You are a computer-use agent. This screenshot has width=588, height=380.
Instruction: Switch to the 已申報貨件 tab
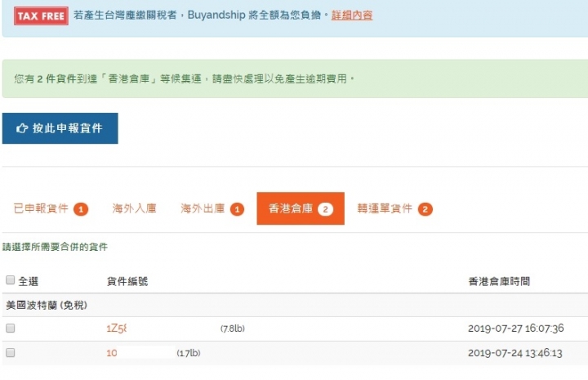click(51, 208)
